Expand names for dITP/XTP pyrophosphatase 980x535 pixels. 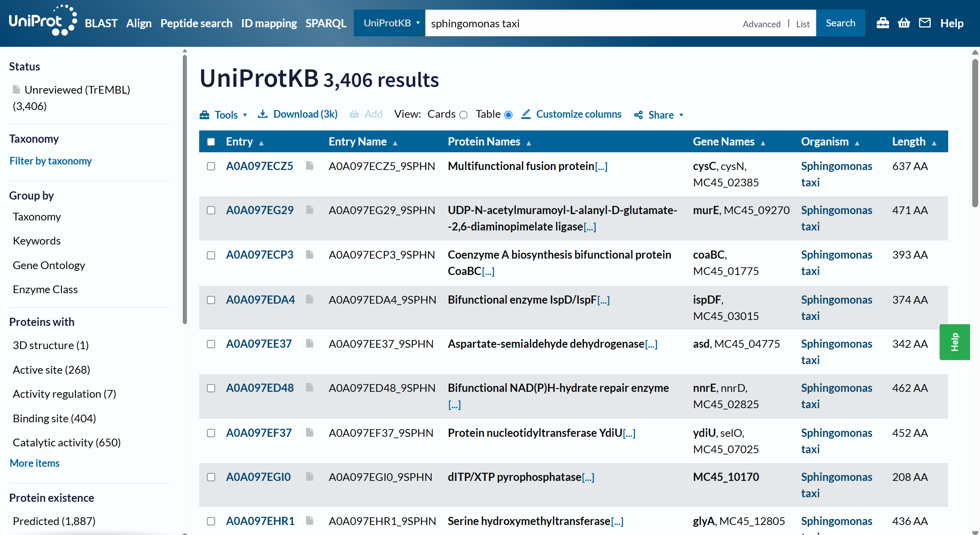(x=588, y=477)
